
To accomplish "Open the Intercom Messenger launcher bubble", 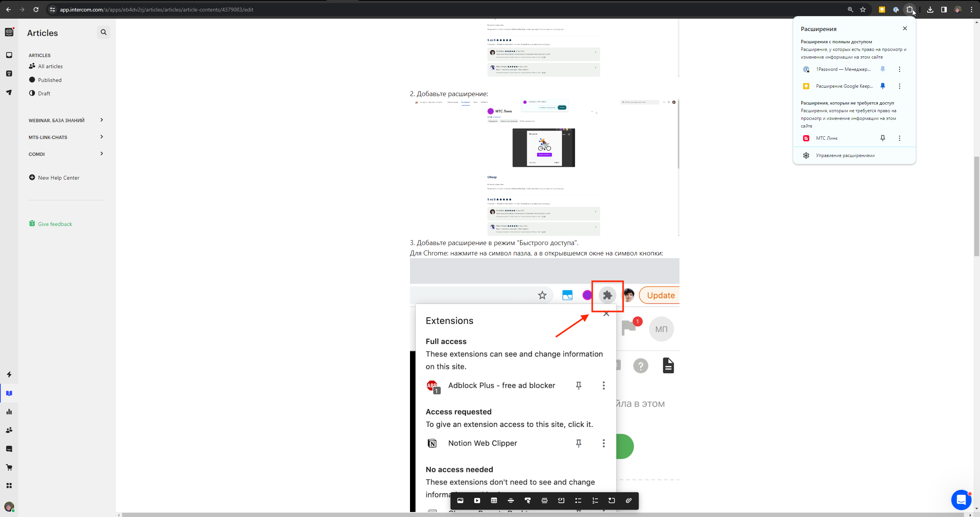I will [961, 500].
